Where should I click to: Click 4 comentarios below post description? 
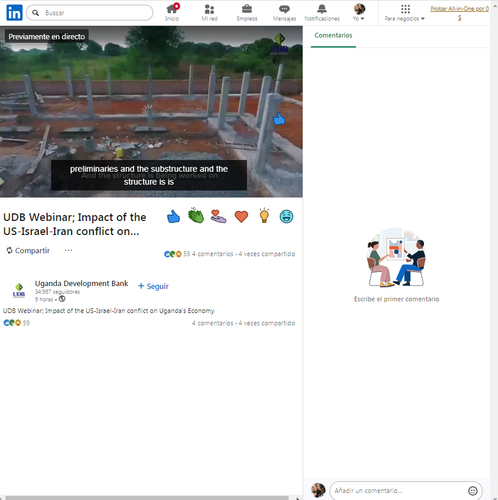213,323
